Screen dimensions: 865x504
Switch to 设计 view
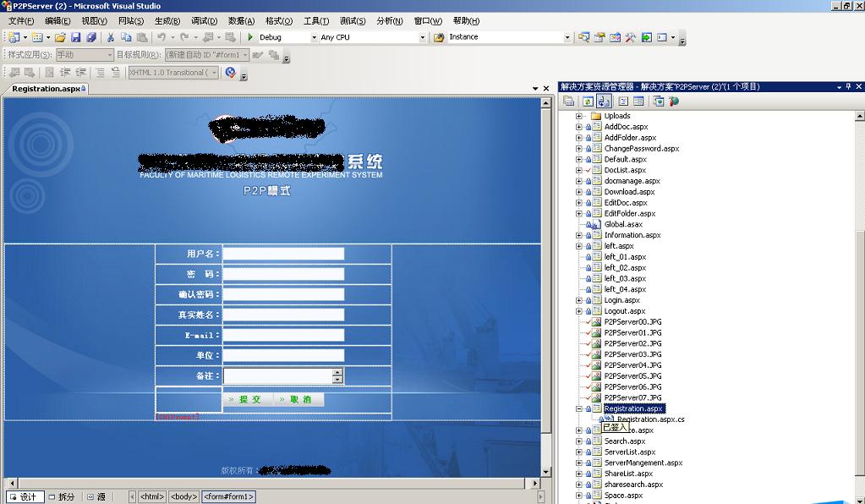[x=23, y=496]
